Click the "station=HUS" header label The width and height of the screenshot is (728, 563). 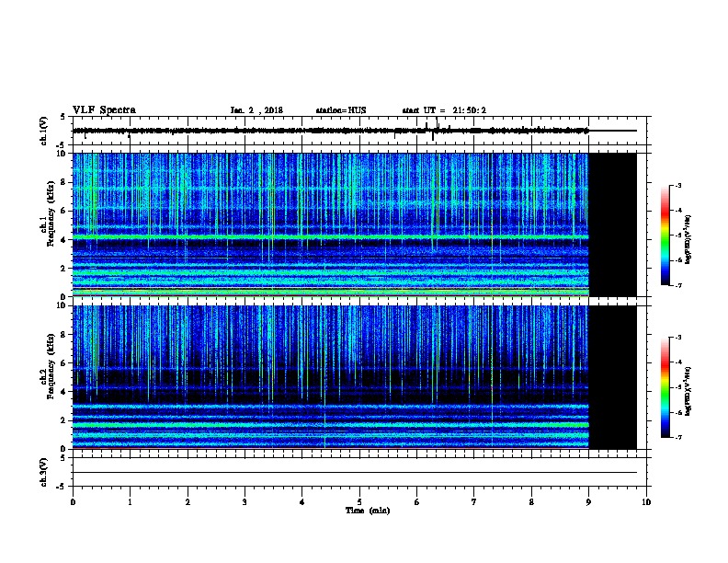click(341, 110)
